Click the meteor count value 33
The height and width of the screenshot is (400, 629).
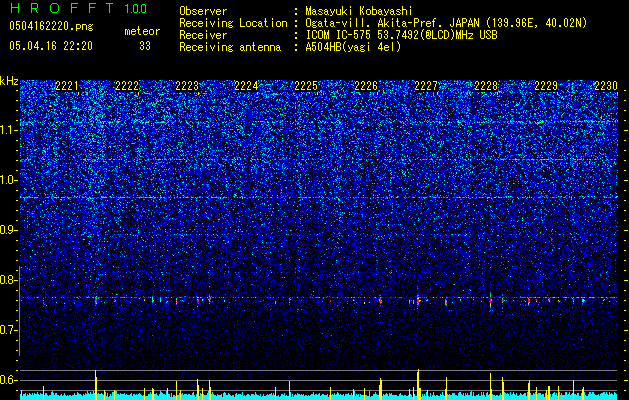145,46
